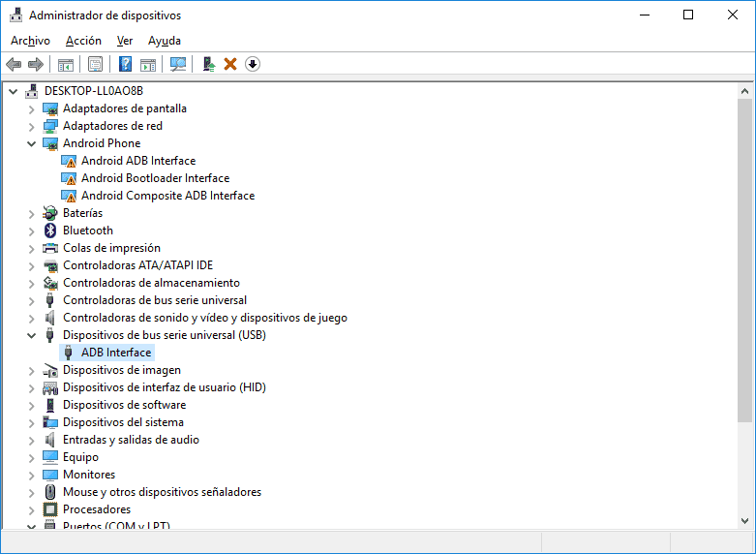
Task: Click the Adaptadores de red icon
Action: [50, 127]
